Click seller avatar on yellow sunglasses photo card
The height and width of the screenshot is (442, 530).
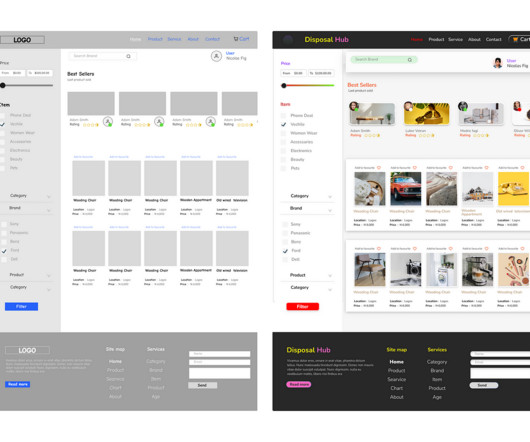[408, 106]
